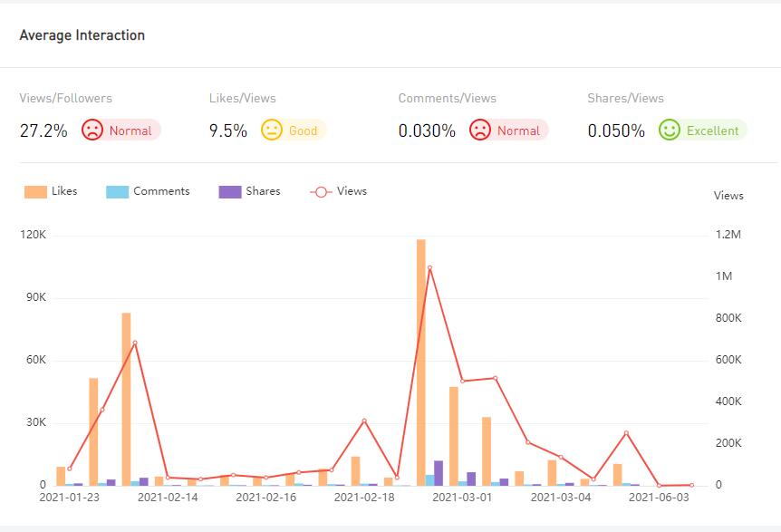Click the orange Likes legend swatch

[x=35, y=192]
